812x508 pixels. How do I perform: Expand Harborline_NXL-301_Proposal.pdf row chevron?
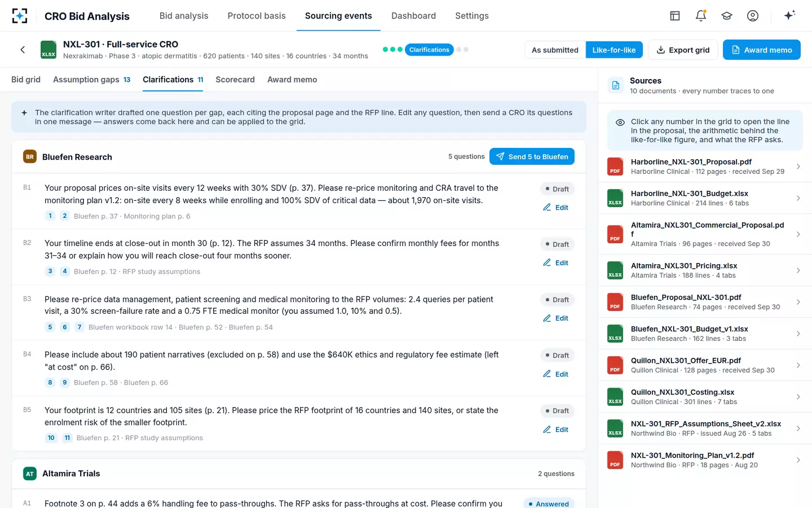[x=798, y=167]
